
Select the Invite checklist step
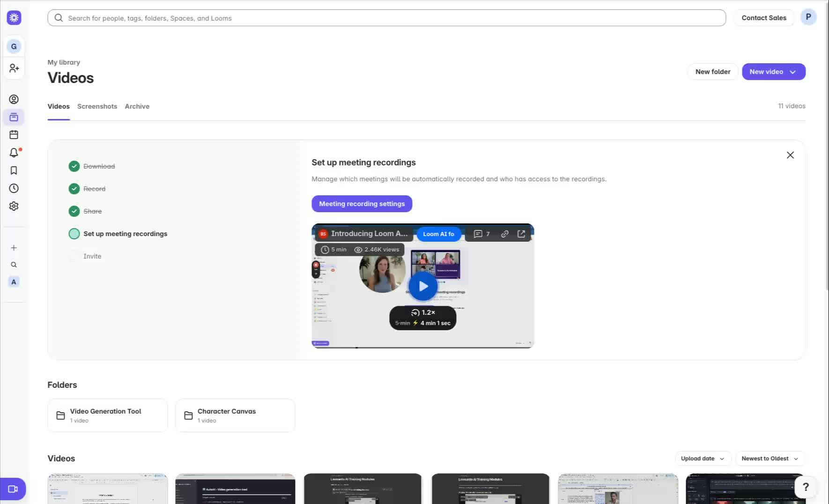85,256
